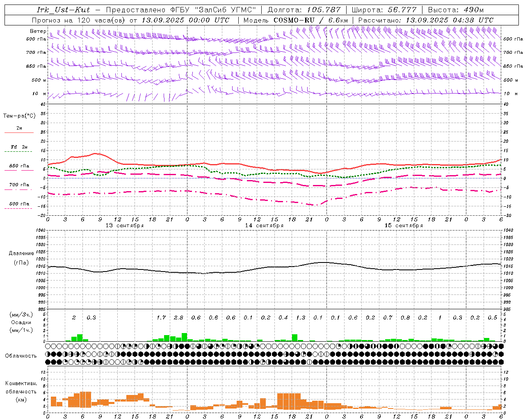Click the "Осадки" precipitation label
This screenshot has height=420, width=525.
coord(21,322)
